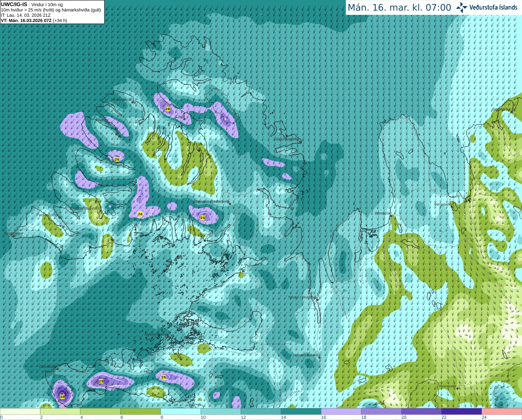Click yellow 26 gust label east of 29

(x=164, y=377)
